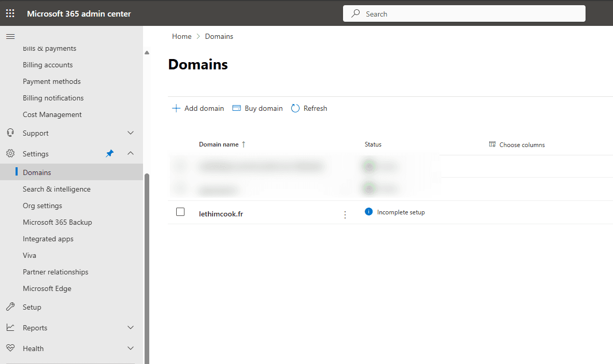Click inside the top Search field
The height and width of the screenshot is (364, 613).
click(464, 13)
